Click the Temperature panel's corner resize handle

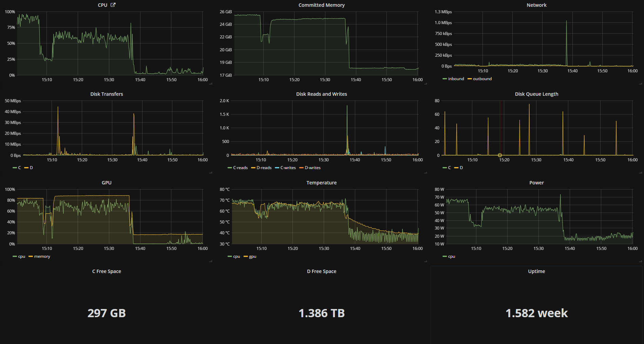pos(425,261)
